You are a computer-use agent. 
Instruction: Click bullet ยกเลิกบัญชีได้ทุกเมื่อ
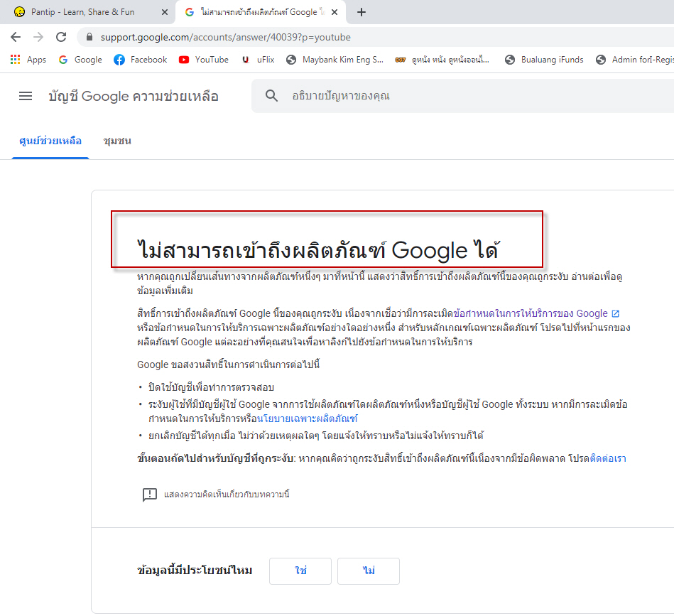[x=316, y=436]
